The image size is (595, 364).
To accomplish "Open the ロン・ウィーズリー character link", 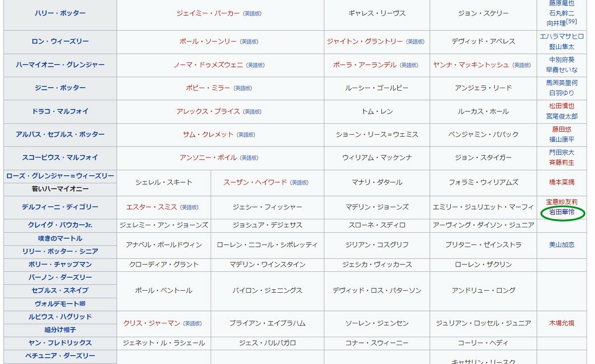I will tap(60, 42).
